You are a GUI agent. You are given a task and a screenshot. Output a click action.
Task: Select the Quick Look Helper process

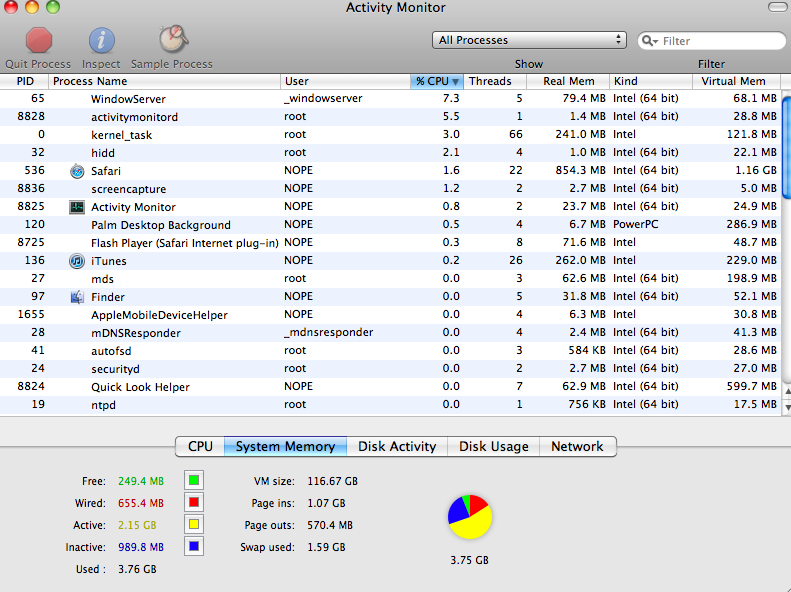point(391,387)
